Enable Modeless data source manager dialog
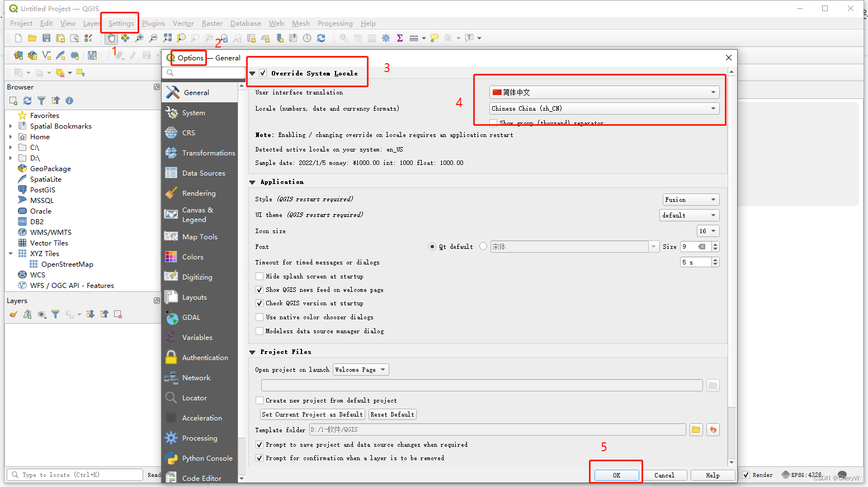The width and height of the screenshot is (868, 487). point(260,331)
